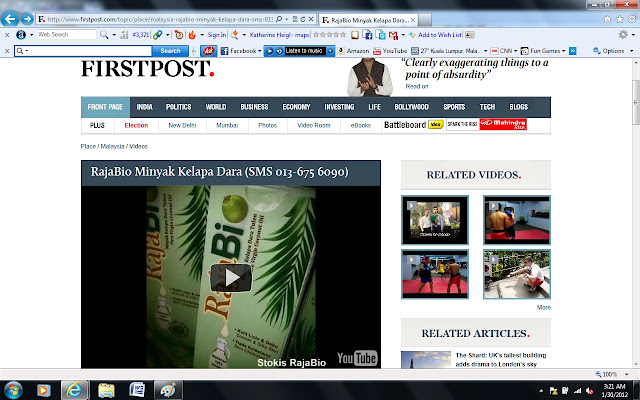
Task: Open the zoom level 100% dropdown
Action: pyautogui.click(x=627, y=374)
